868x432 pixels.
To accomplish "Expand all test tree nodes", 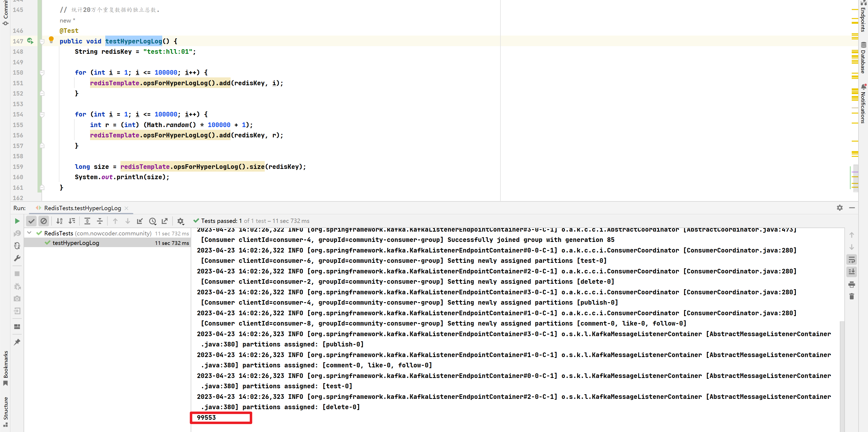I will coord(87,221).
